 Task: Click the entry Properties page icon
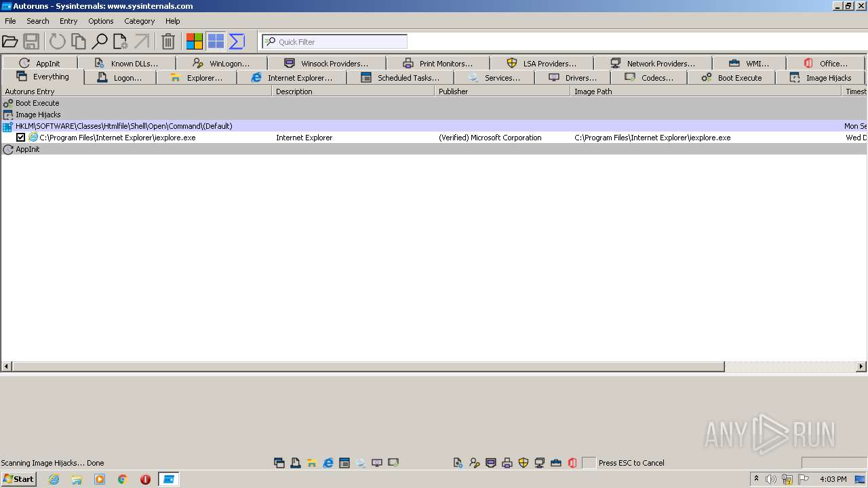point(121,41)
